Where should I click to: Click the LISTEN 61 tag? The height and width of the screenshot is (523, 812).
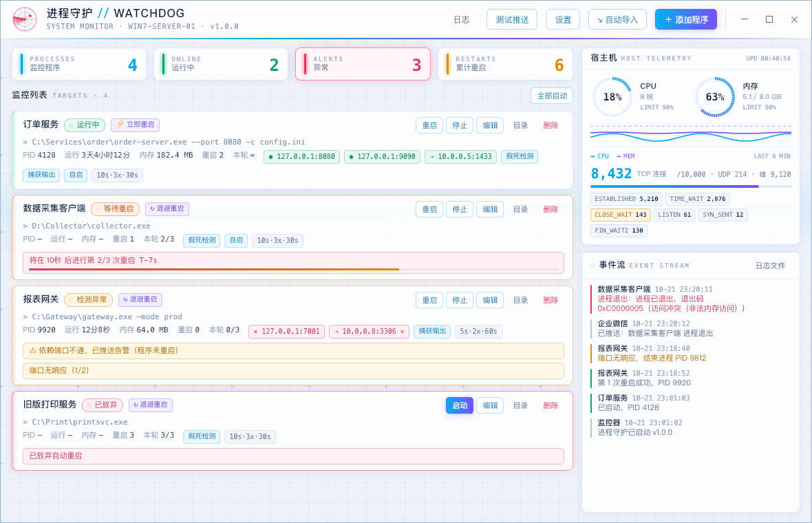click(x=674, y=215)
